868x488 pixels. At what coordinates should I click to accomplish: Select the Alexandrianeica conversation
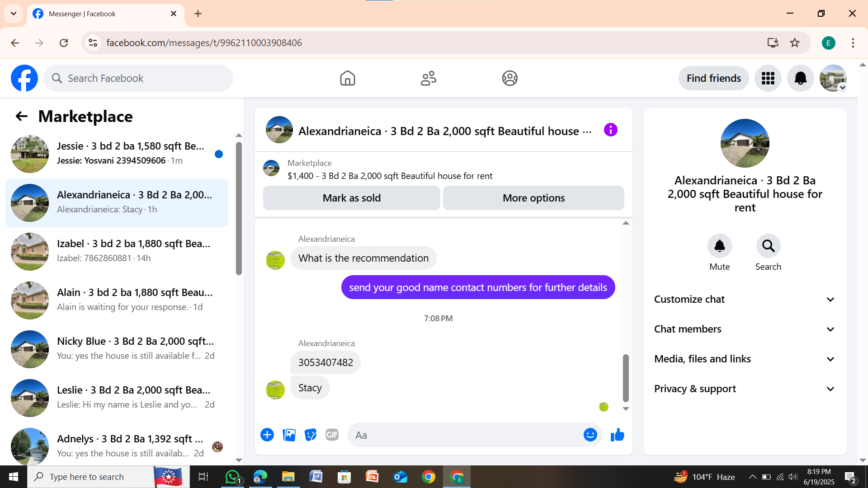click(117, 203)
